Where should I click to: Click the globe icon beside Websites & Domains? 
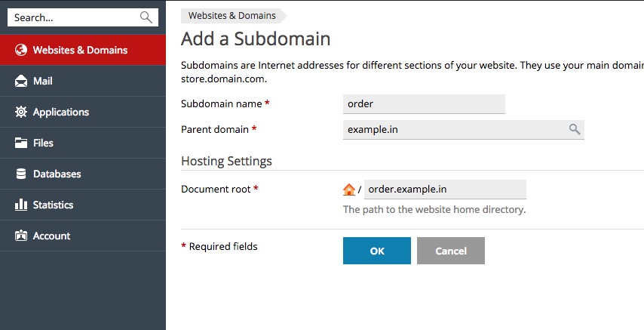coord(21,50)
